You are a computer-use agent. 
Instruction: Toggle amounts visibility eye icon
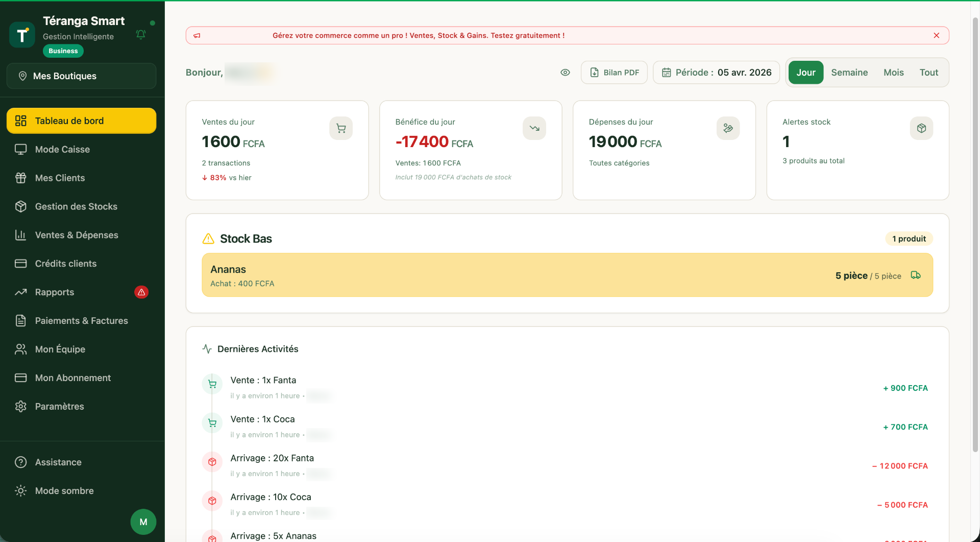click(565, 73)
